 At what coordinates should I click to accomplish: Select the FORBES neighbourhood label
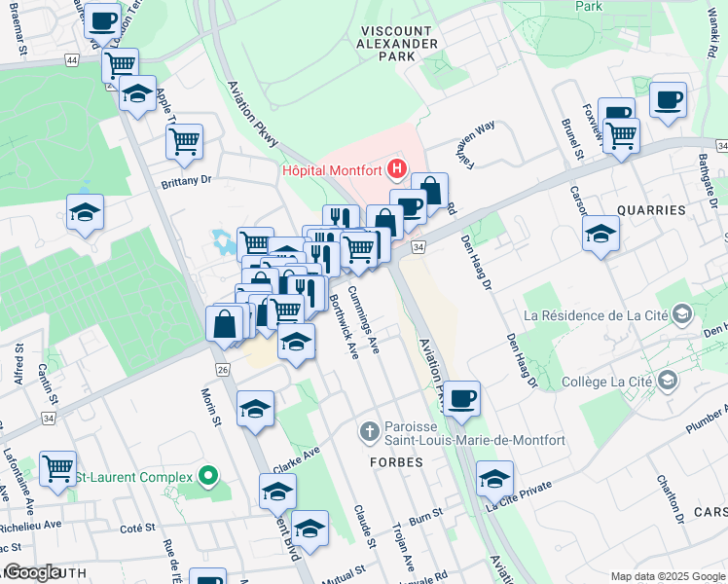tap(396, 462)
